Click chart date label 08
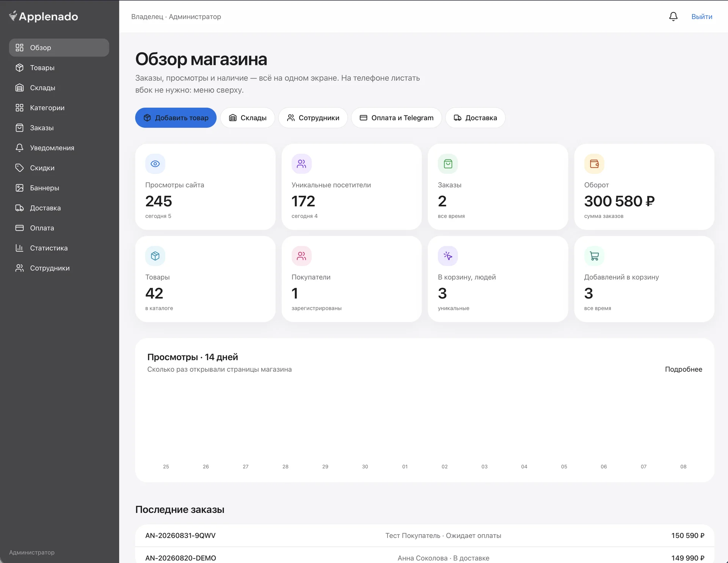728x563 pixels. point(683,467)
